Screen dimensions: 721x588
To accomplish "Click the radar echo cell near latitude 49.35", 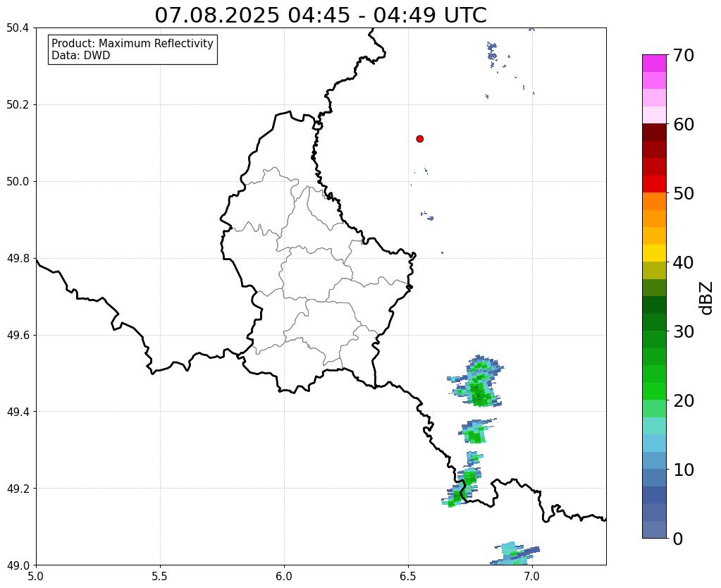I will pyautogui.click(x=475, y=432).
